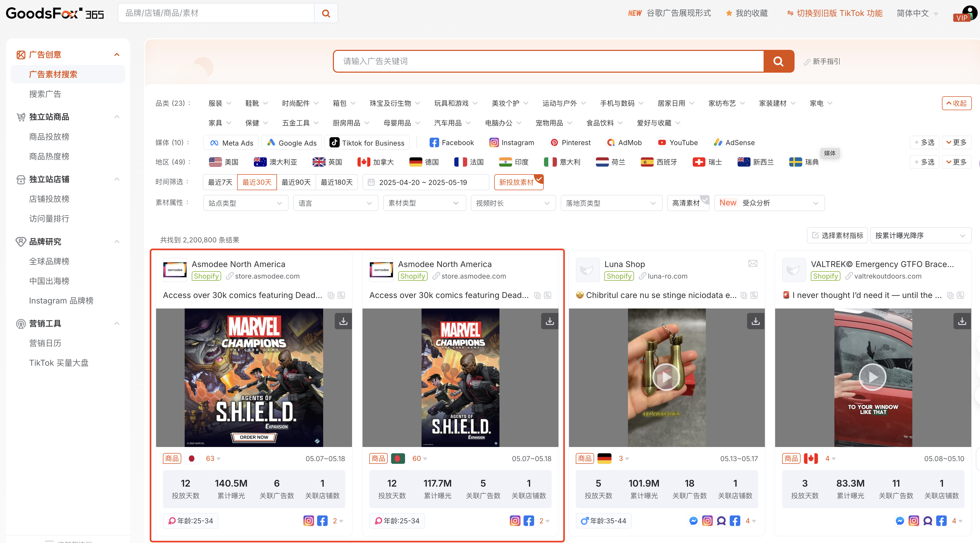Click the translate icon on VALTREK ad text
The image size is (980, 543).
pyautogui.click(x=960, y=295)
